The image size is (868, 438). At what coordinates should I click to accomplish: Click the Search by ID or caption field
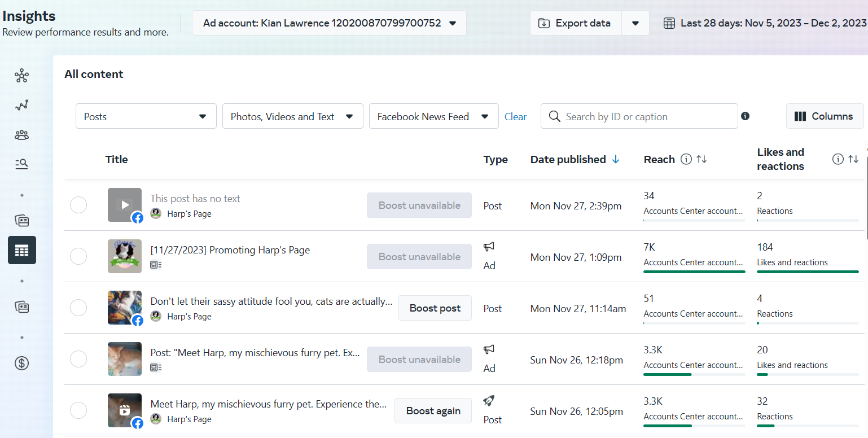tap(643, 116)
